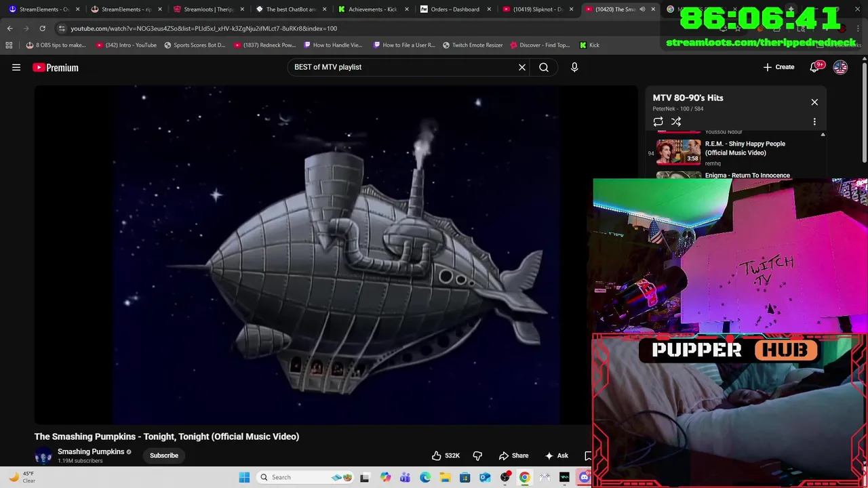Reload the page with refresh icon
This screenshot has width=868, height=488.
click(42, 28)
